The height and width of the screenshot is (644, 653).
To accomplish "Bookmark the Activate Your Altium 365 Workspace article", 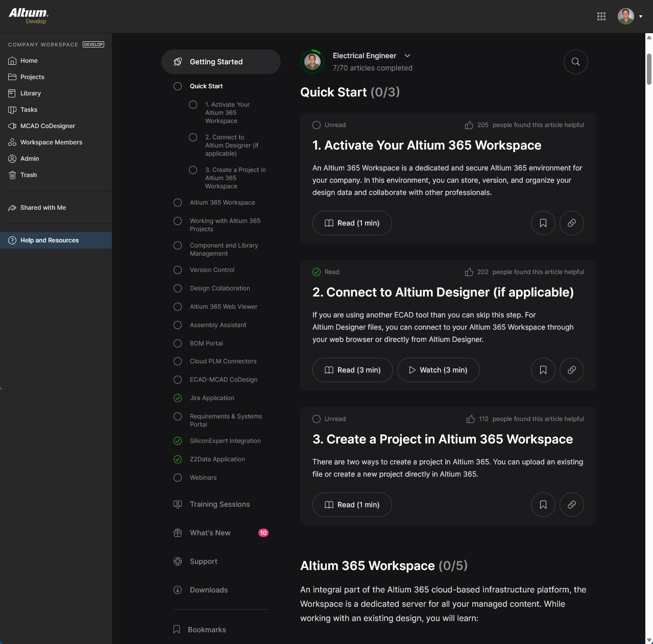I will [543, 223].
